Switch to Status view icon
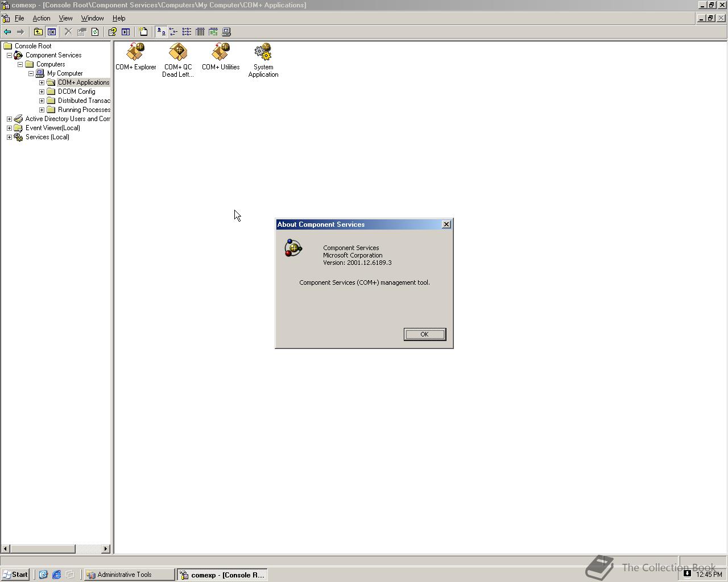The width and height of the screenshot is (728, 582). click(x=213, y=32)
